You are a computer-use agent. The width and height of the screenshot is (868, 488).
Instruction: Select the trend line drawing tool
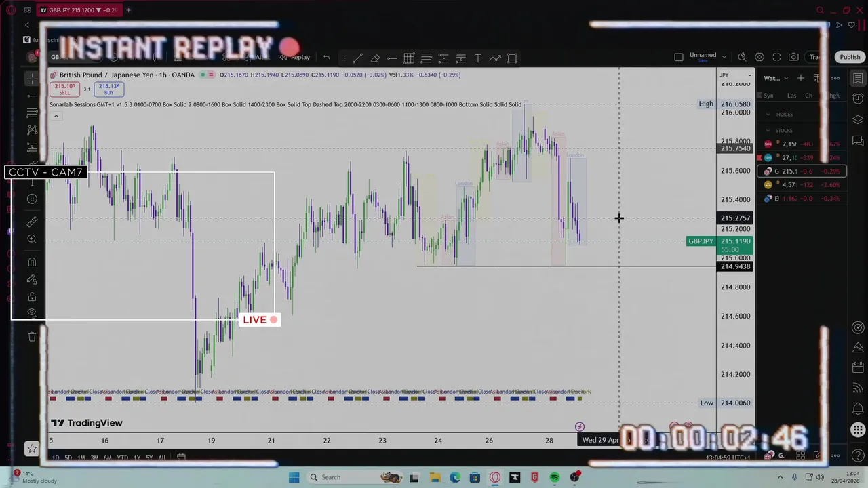[x=357, y=58]
